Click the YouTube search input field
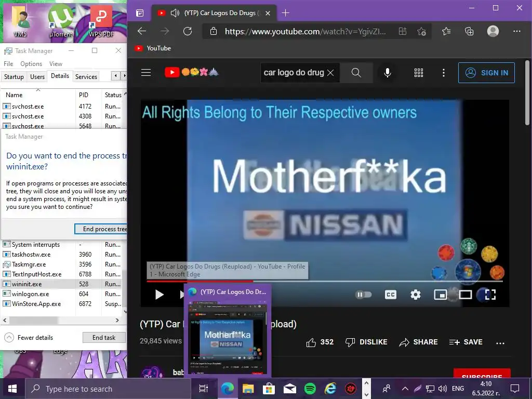This screenshot has width=532, height=399. click(x=294, y=73)
